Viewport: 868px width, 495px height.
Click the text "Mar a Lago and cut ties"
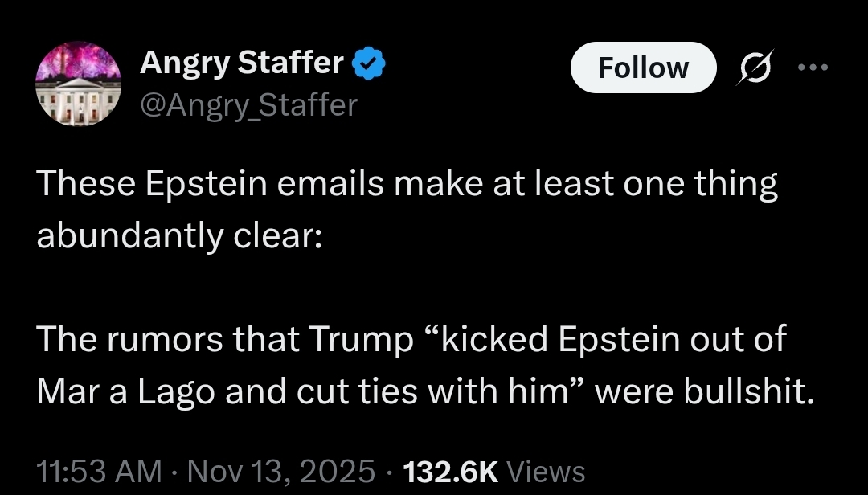point(227,392)
